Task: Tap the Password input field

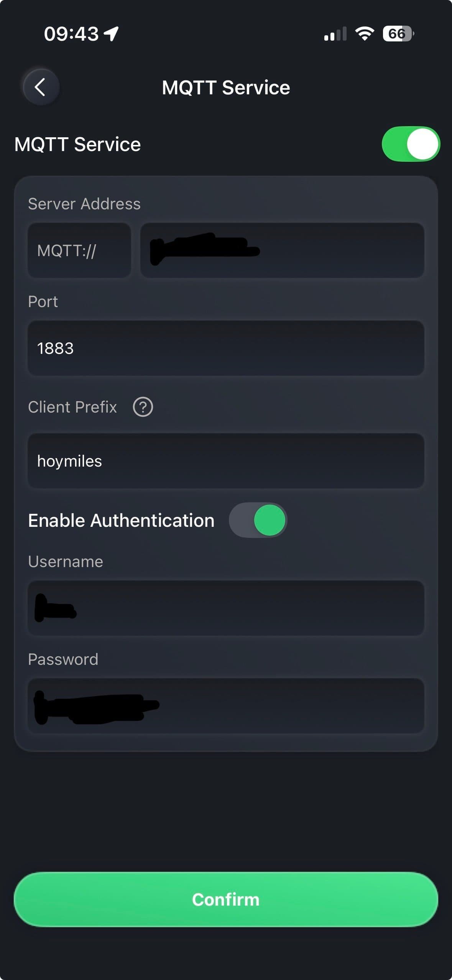Action: click(226, 706)
